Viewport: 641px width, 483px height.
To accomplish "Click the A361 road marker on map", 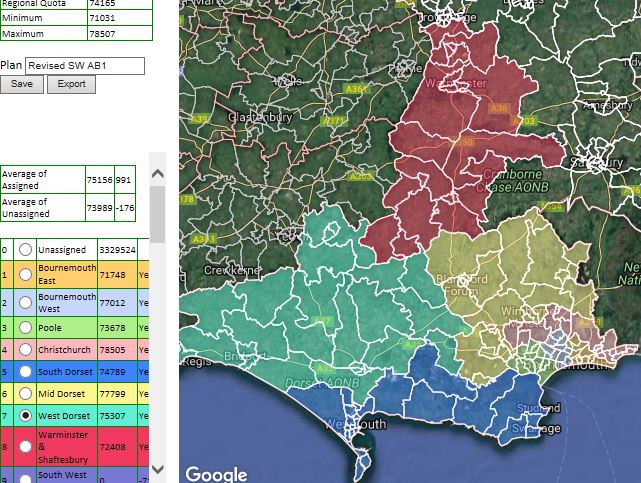I will point(356,89).
